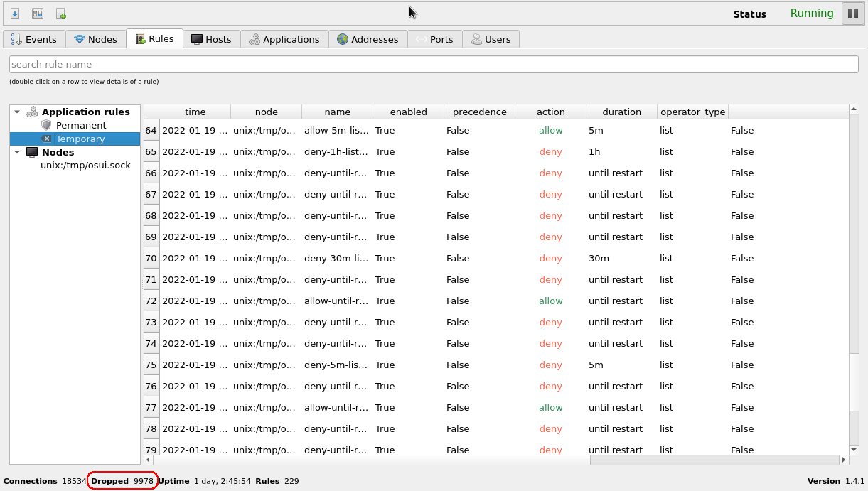
Task: Open preferences with the switches toolbar icon
Action: click(x=38, y=14)
